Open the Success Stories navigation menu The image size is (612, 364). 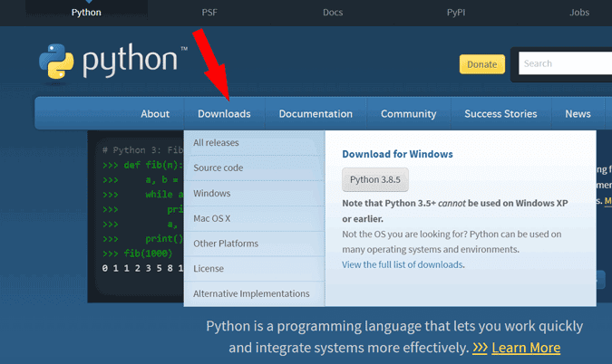tap(500, 114)
